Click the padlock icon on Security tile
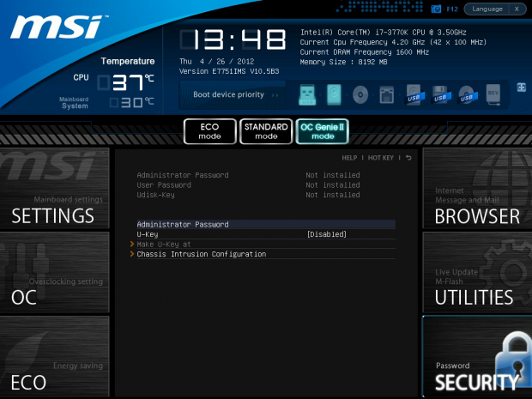 coord(513,359)
